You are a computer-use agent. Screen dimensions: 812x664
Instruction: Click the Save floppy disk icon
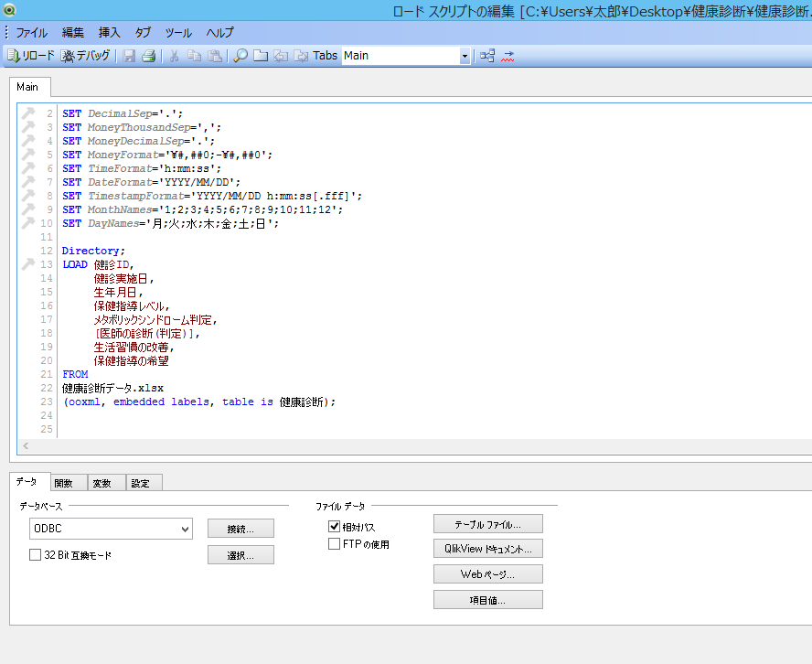[x=128, y=56]
